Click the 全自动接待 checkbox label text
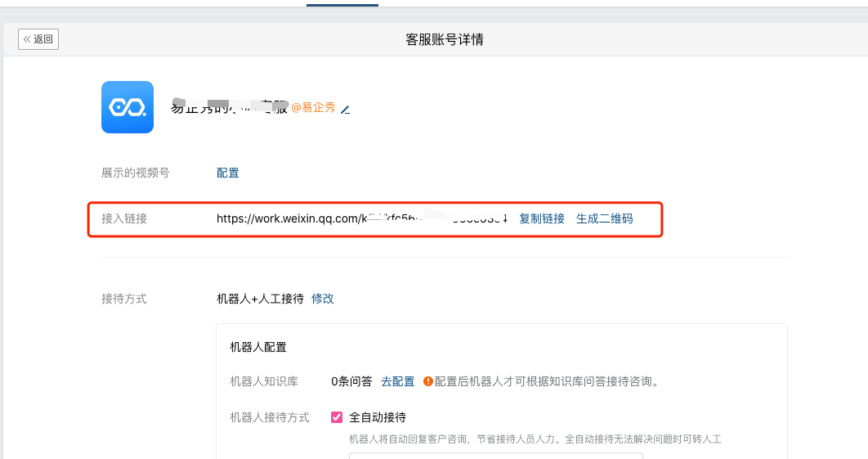 (x=378, y=417)
